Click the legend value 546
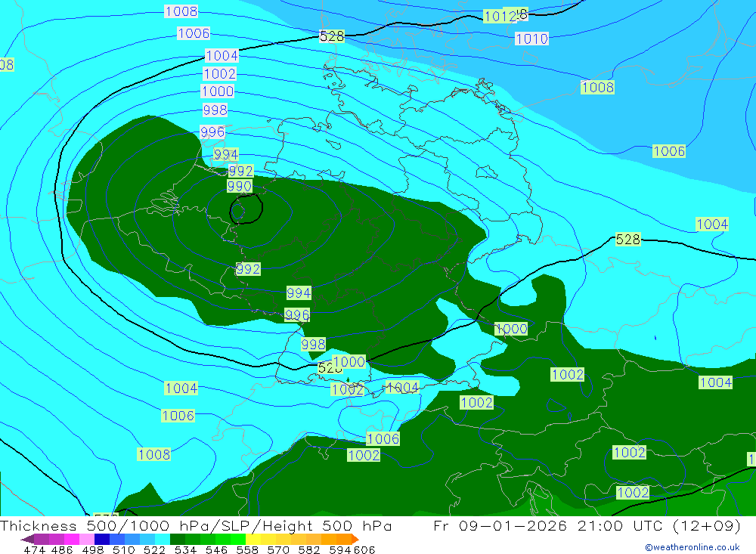 pyautogui.click(x=216, y=549)
